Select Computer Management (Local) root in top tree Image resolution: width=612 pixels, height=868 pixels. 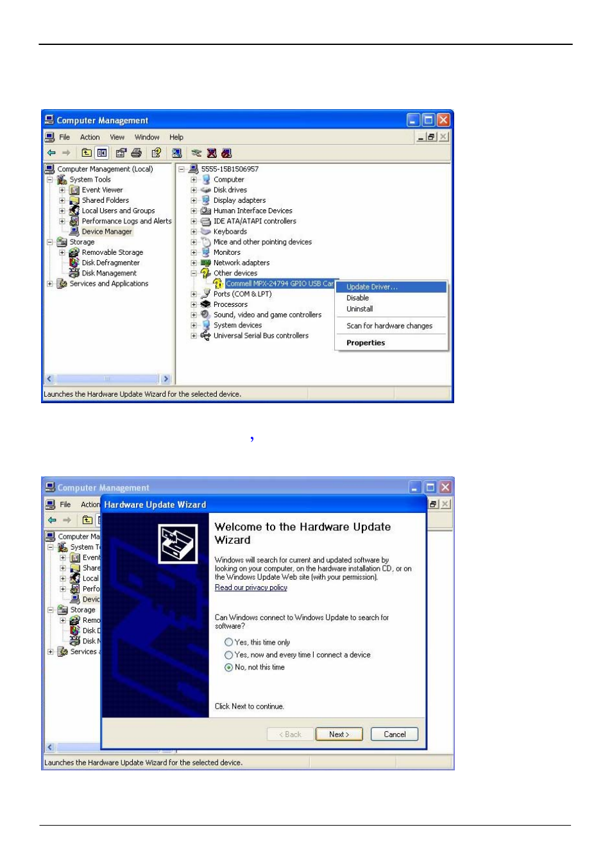[105, 169]
